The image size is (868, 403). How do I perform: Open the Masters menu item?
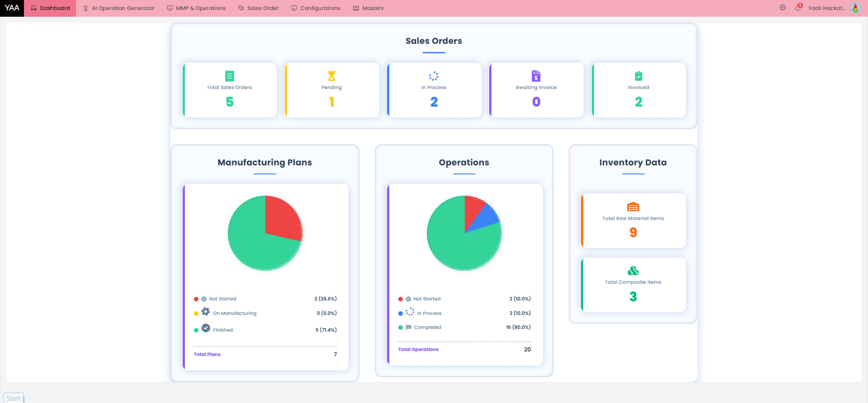(x=368, y=8)
